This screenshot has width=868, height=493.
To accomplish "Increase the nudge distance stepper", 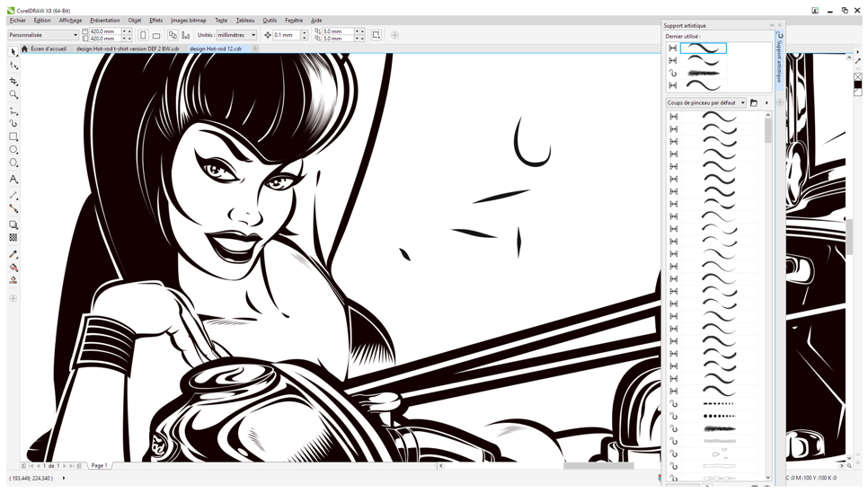I will [304, 32].
